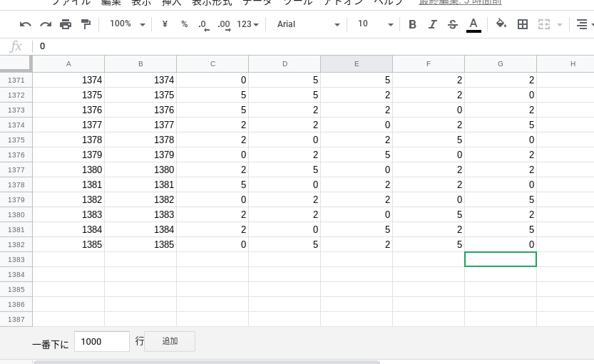Click cell B1382 containing 1385
The height and width of the screenshot is (364, 594).
(140, 245)
